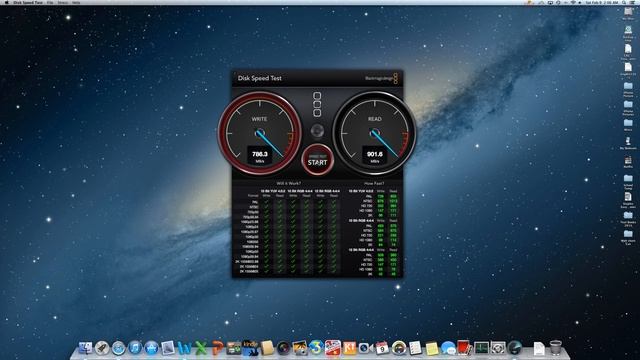Open the Stress menu
The height and width of the screenshot is (360, 640).
tap(62, 2)
